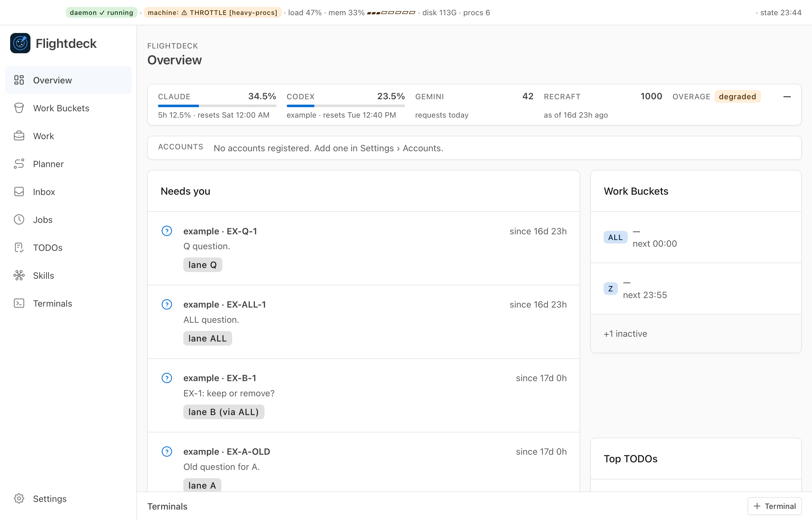This screenshot has height=520, width=812.
Task: Click the Top TODOs heading
Action: [631, 458]
